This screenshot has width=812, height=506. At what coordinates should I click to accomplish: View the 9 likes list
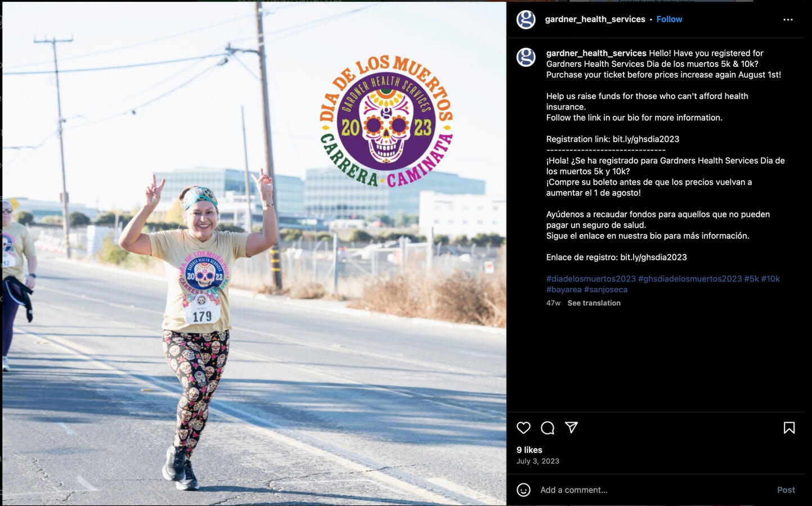tap(530, 450)
